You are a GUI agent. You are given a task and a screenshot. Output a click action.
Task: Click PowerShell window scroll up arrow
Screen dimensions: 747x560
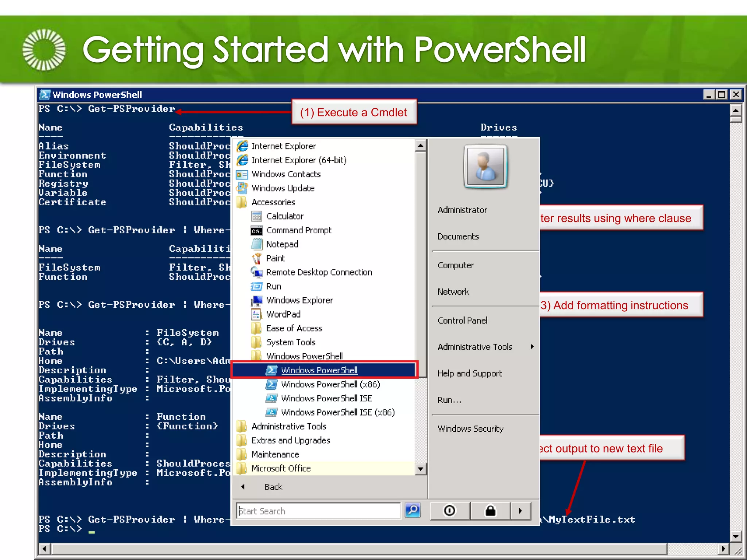coord(736,110)
